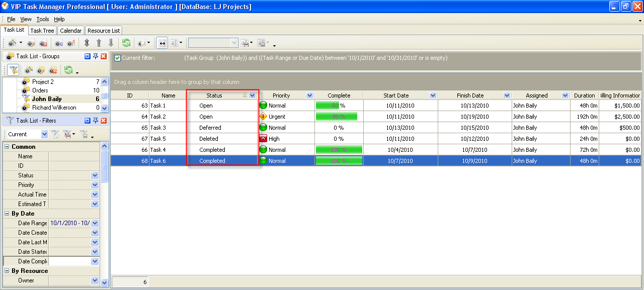The height and width of the screenshot is (290, 644).
Task: Open the Tools menu
Action: pyautogui.click(x=43, y=19)
